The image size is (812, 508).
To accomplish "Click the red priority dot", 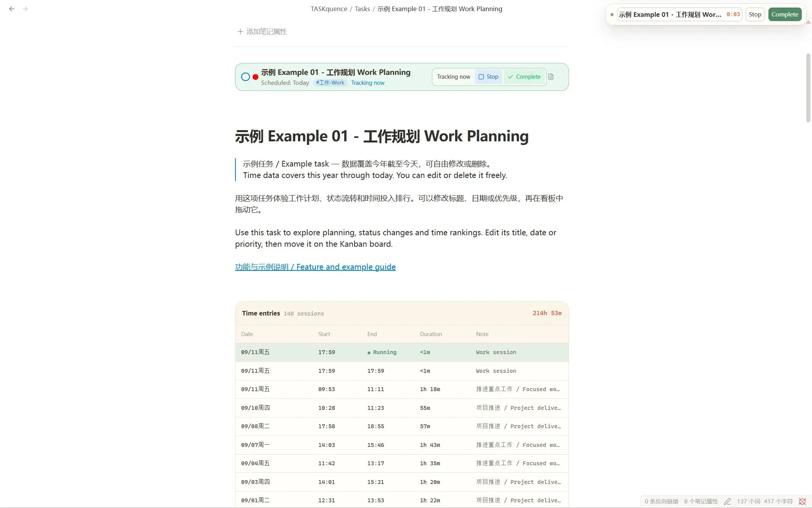I will click(255, 77).
